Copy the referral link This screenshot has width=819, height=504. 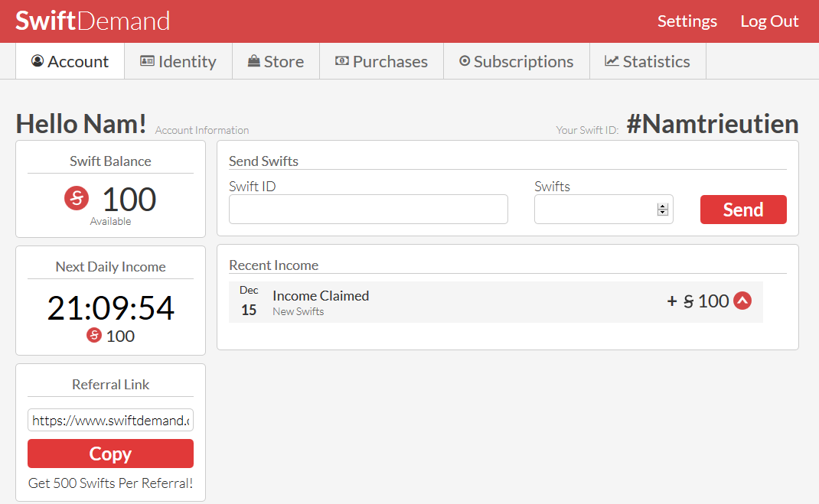pyautogui.click(x=110, y=454)
